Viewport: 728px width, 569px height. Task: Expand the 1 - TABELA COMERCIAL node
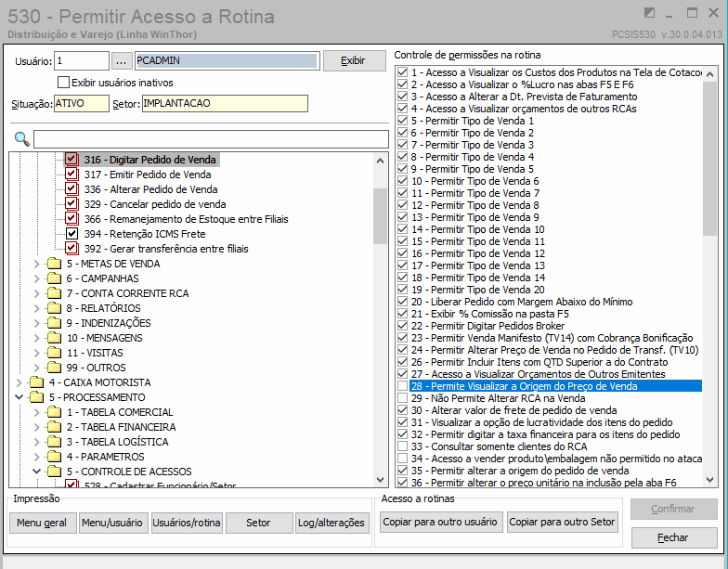point(37,412)
